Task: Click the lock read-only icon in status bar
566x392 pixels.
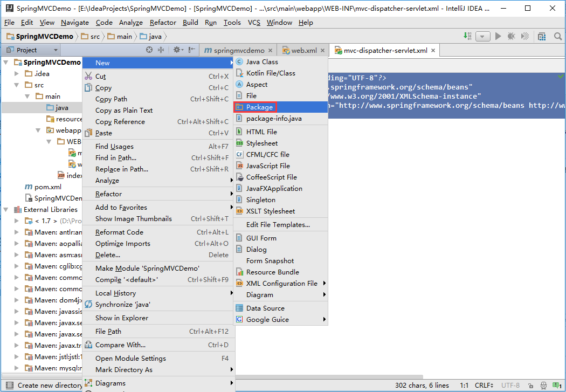Action: 530,386
